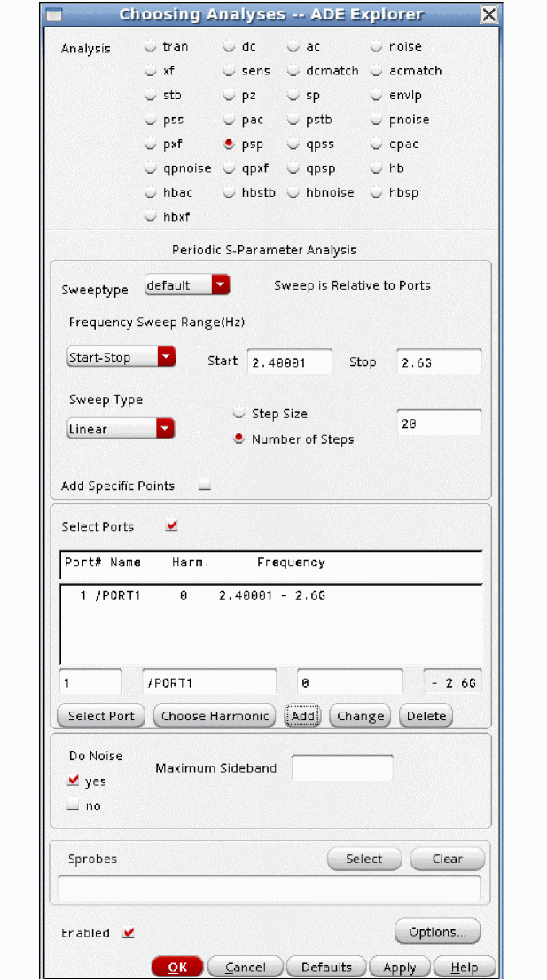Choose the noise analysis option
Viewport: 547px width, 980px height.
[x=377, y=47]
